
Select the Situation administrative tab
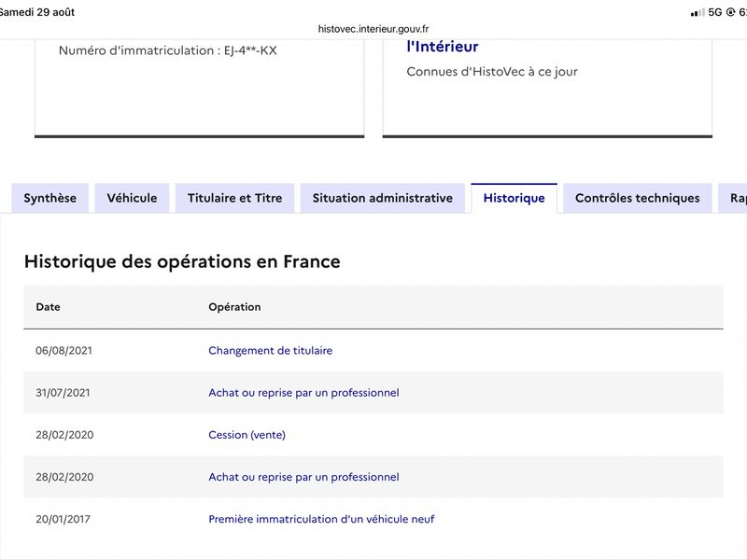[x=383, y=198]
